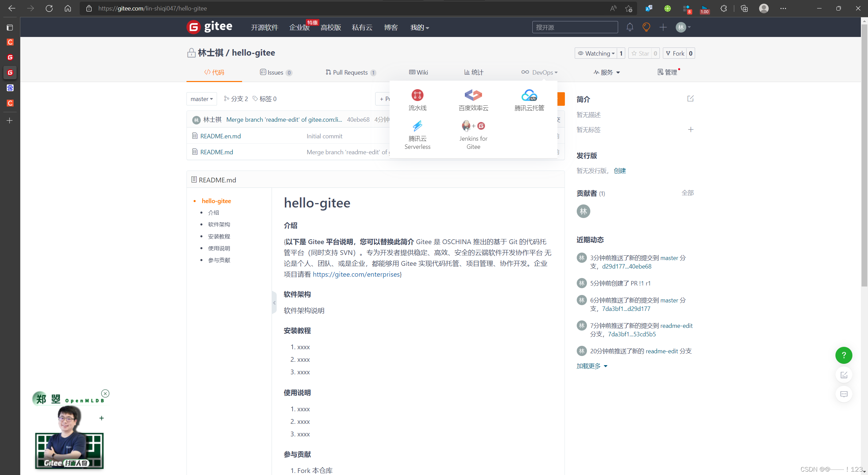Screen dimensions: 868x475
Task: Expand the 服务 dropdown
Action: [x=607, y=72]
